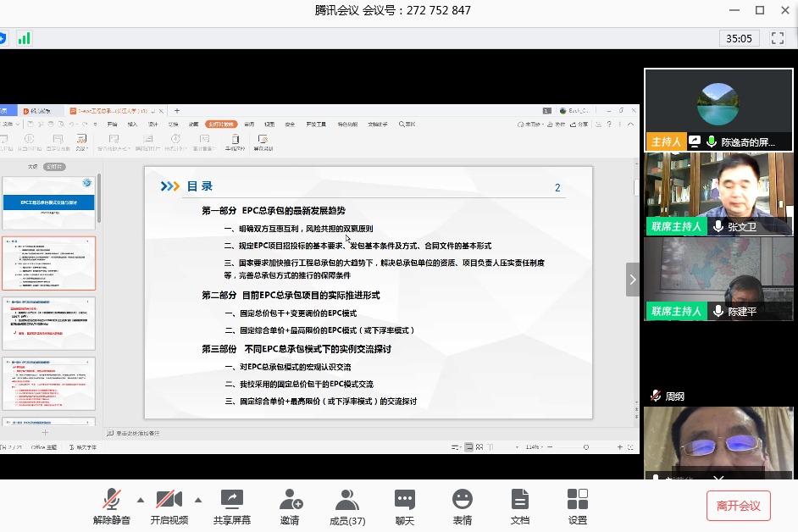Image resolution: width=798 pixels, height=532 pixels.
Task: View network signal strength icon
Action: [24, 39]
